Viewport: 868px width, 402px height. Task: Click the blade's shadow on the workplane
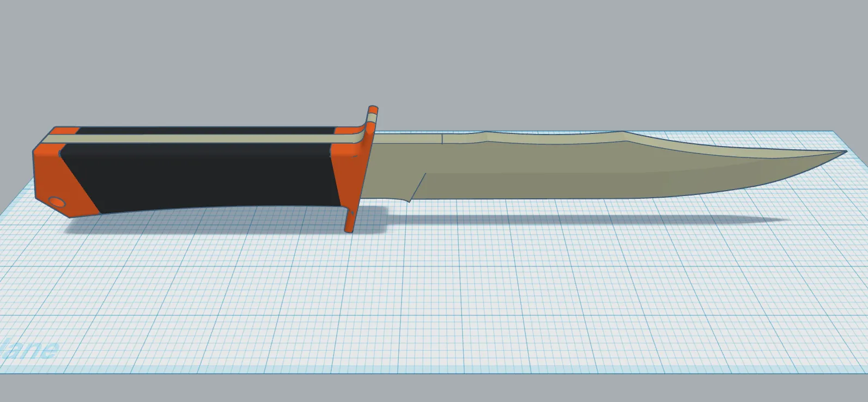coord(599,220)
